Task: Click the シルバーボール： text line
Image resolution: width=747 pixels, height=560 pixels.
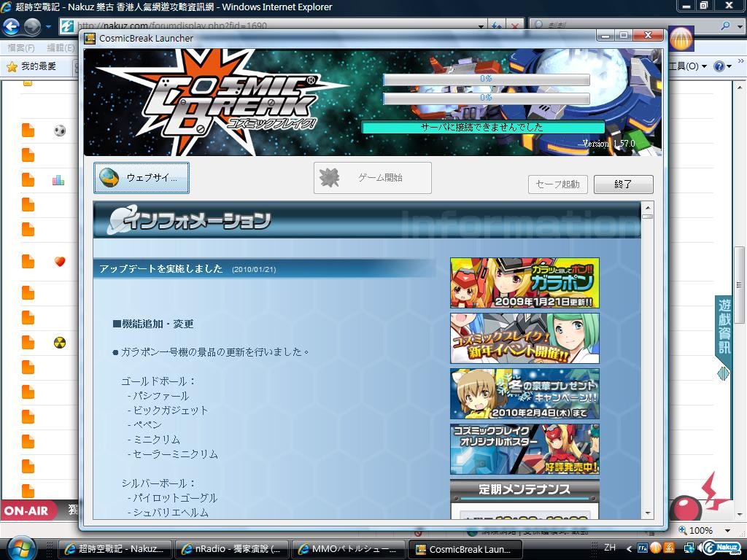Action: pyautogui.click(x=158, y=483)
